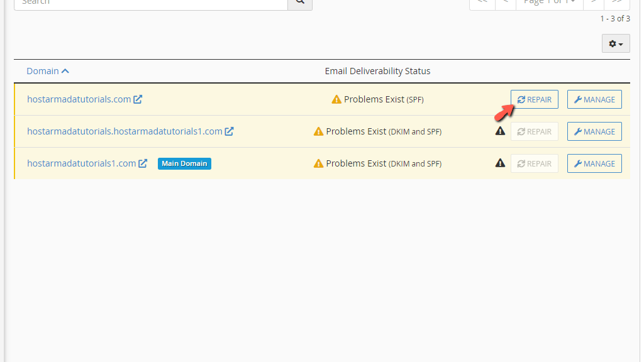644x362 pixels.
Task: Click the Main Domain badge
Action: (184, 163)
